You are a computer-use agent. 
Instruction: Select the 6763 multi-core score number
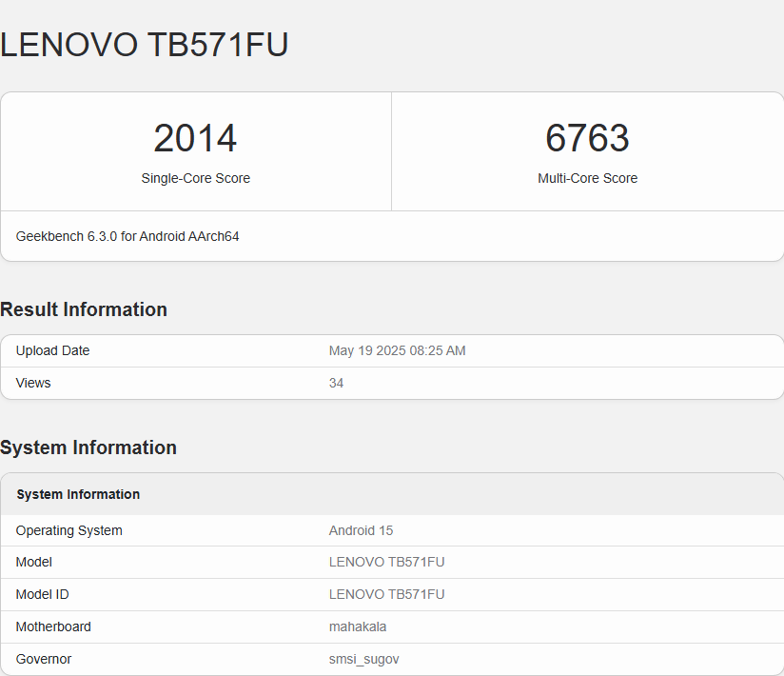click(x=587, y=138)
